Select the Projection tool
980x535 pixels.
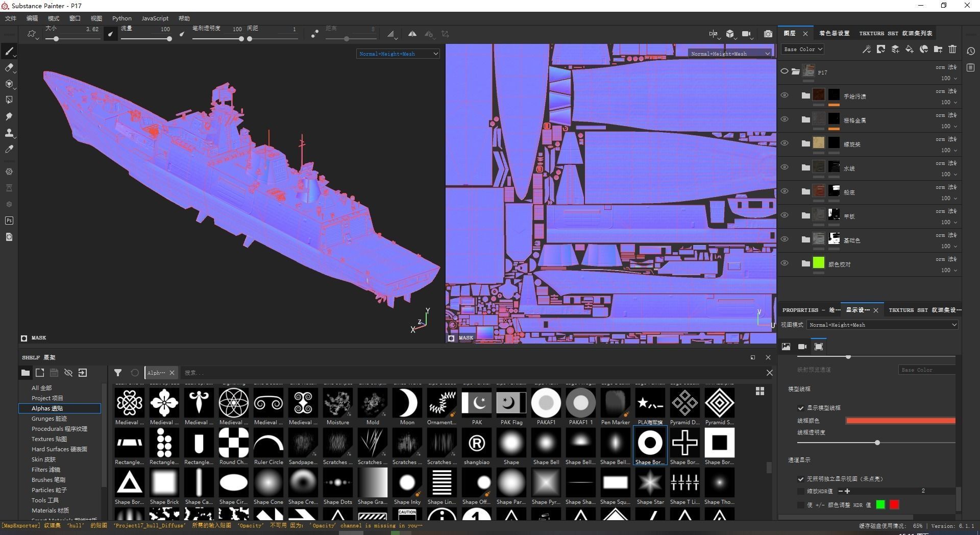(x=9, y=84)
